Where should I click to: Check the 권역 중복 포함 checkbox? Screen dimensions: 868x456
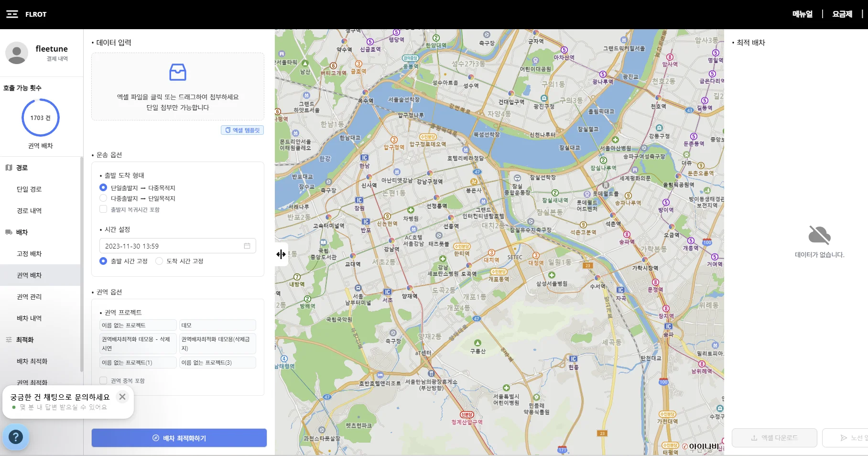(103, 380)
